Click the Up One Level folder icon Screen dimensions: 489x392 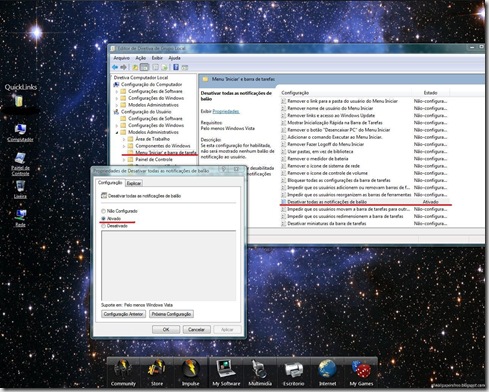coord(135,67)
